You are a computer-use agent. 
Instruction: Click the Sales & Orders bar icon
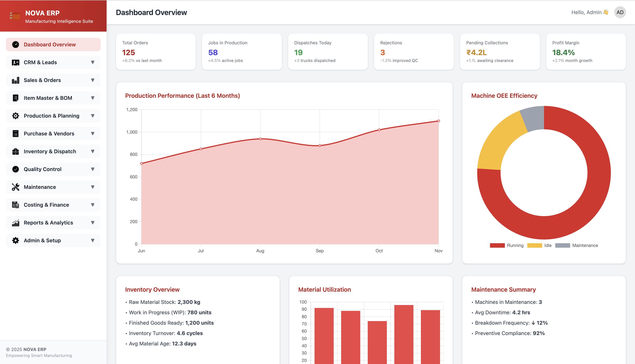[16, 80]
